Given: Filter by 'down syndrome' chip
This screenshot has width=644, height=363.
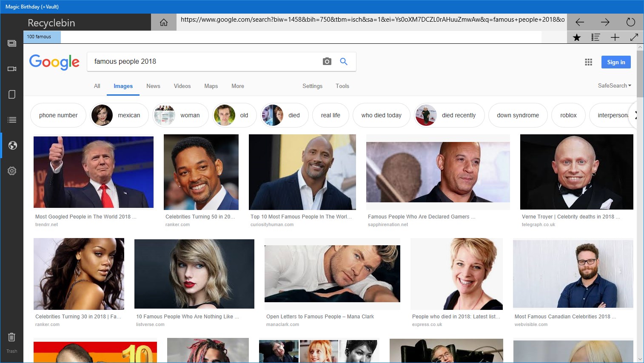Looking at the screenshot, I should pos(518,115).
